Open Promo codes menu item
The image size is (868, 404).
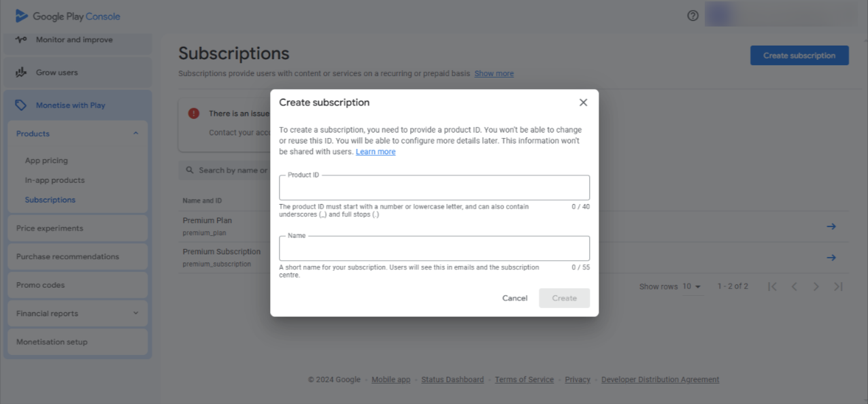click(x=41, y=285)
